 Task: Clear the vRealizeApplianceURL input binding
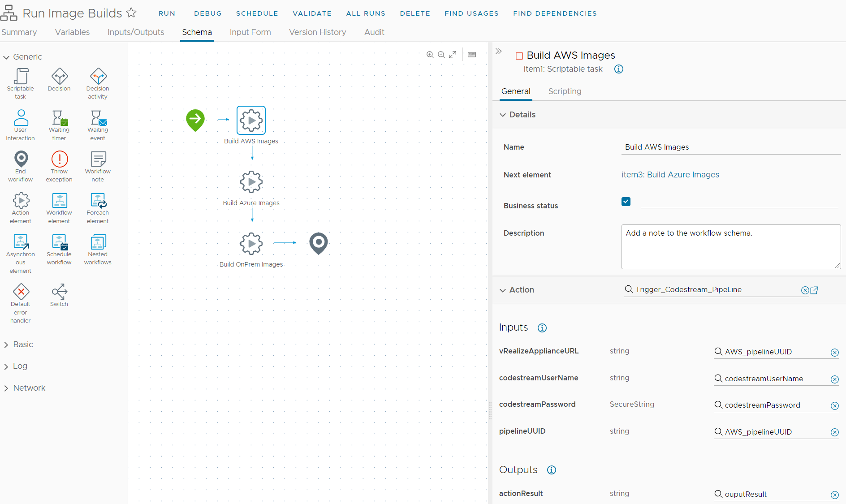[834, 353]
